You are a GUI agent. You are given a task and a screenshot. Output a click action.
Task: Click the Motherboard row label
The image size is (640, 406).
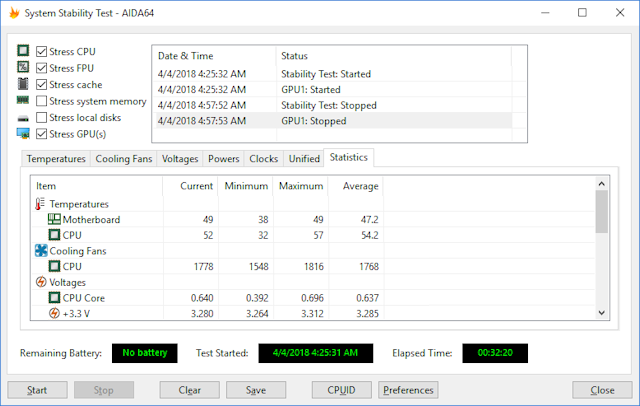coord(91,220)
